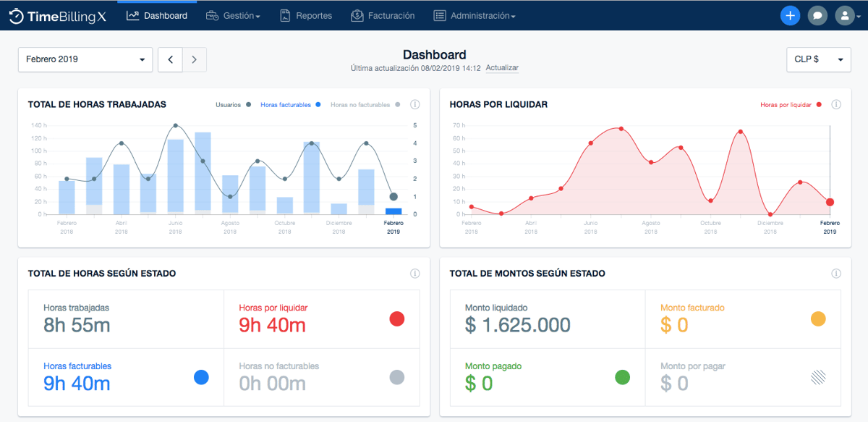Open the CLP $ currency dropdown
Viewport: 868px width, 422px height.
[x=818, y=59]
